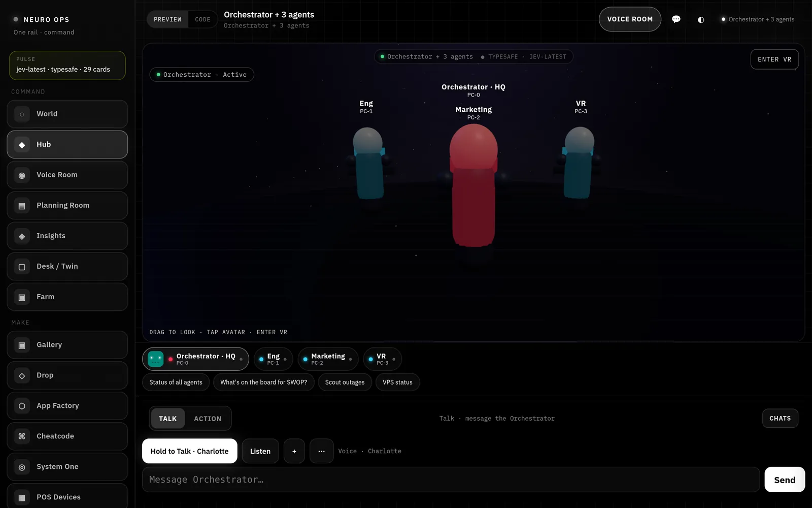Open Voice Room from the sidebar icon
812x508 pixels.
coord(22,175)
